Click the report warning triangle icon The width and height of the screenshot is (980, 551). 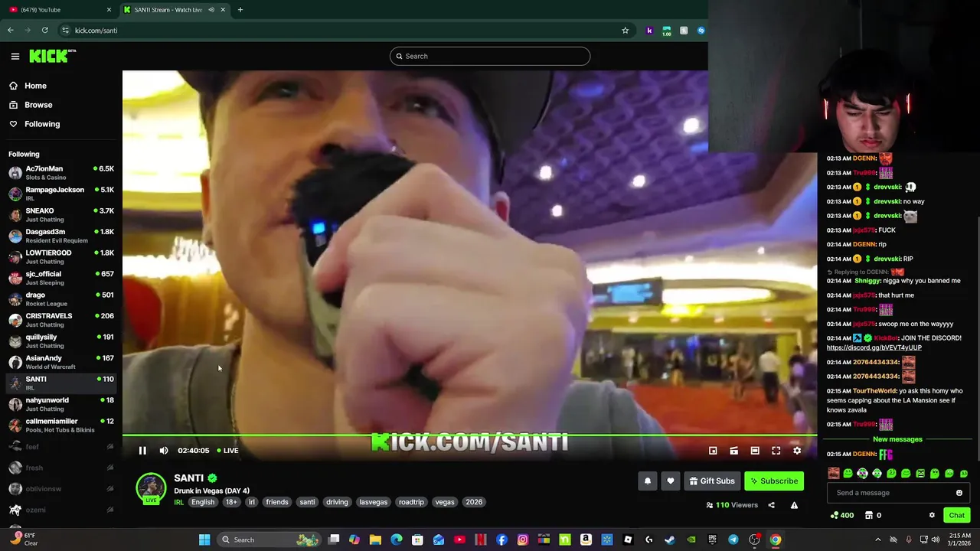pyautogui.click(x=794, y=505)
